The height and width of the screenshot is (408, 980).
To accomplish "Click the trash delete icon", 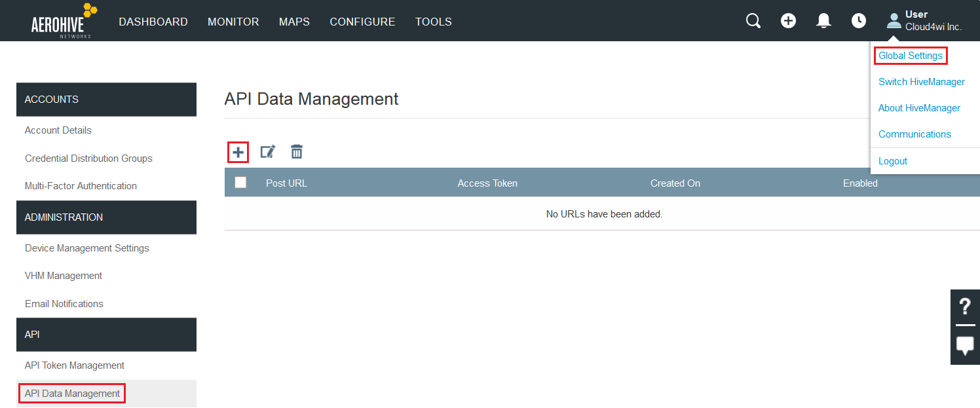I will click(297, 152).
